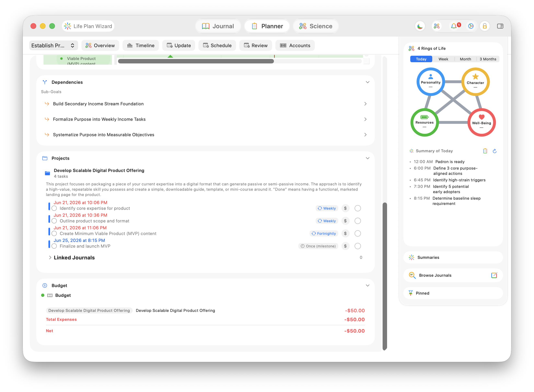Check off Create Minimum Viable Product content
Viewport: 534px width, 392px height.
point(54,233)
